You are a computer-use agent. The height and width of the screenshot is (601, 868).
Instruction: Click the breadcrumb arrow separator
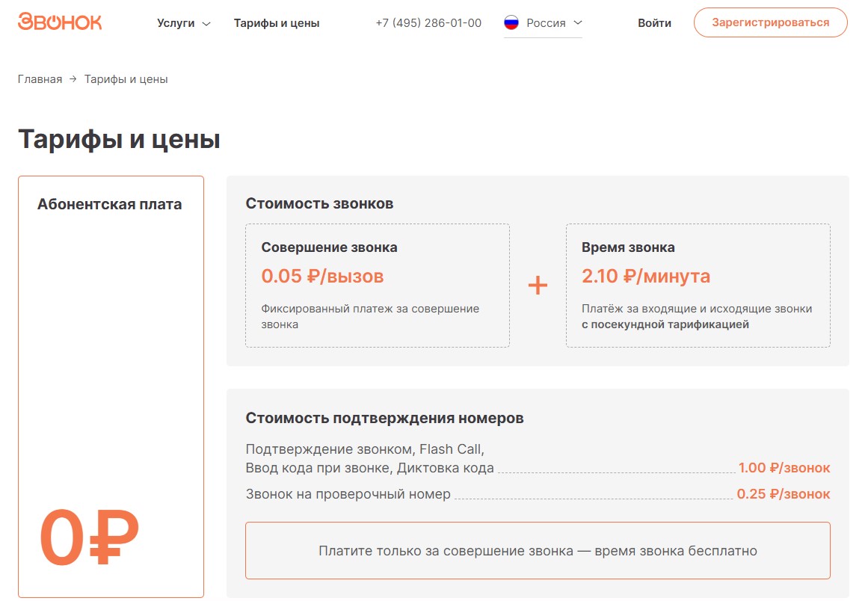click(x=73, y=79)
